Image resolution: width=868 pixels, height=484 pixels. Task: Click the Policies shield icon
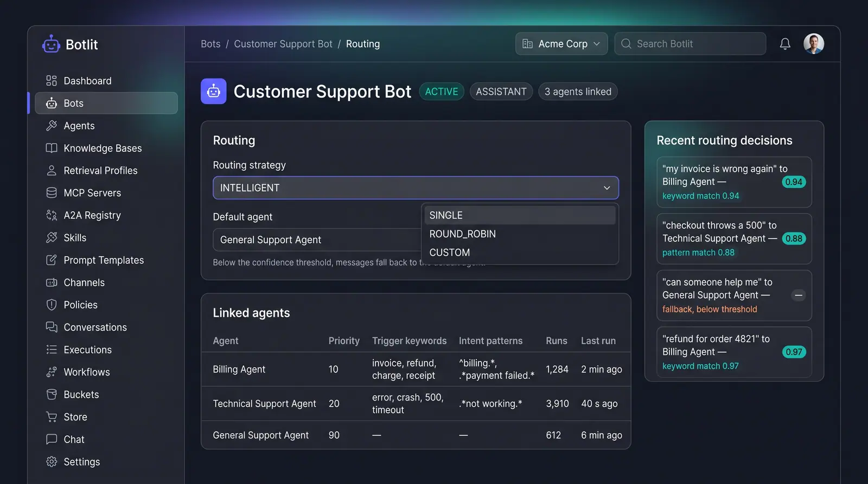click(52, 305)
